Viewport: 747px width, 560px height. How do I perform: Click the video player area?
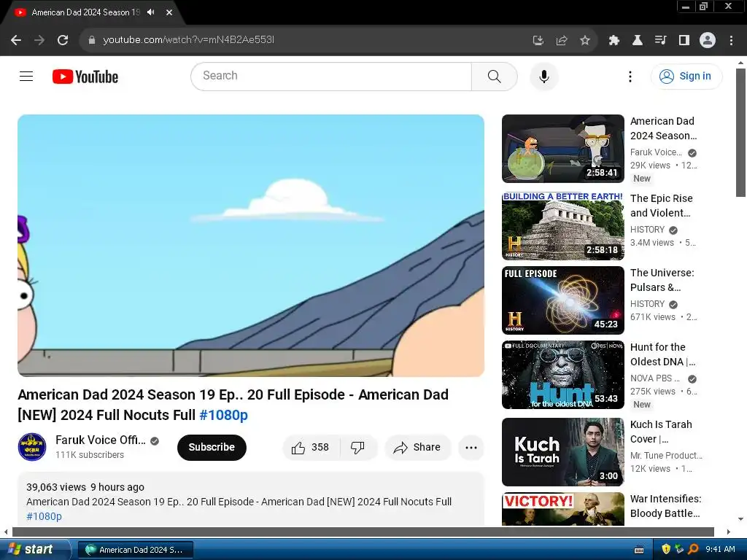(251, 245)
